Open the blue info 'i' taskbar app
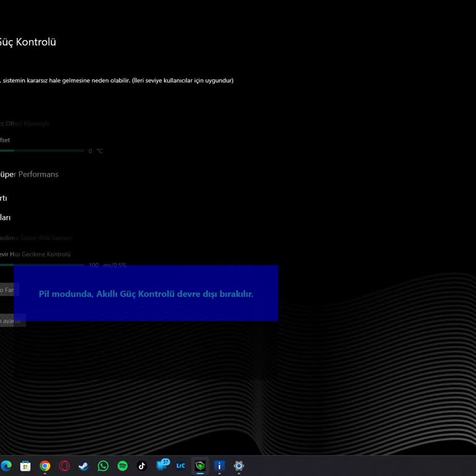The height and width of the screenshot is (476, 476). (x=219, y=465)
